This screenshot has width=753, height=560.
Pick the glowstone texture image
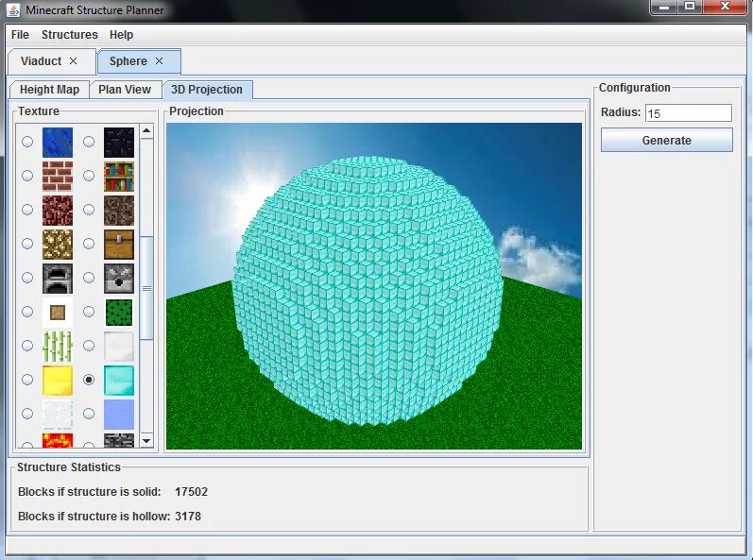(x=58, y=245)
